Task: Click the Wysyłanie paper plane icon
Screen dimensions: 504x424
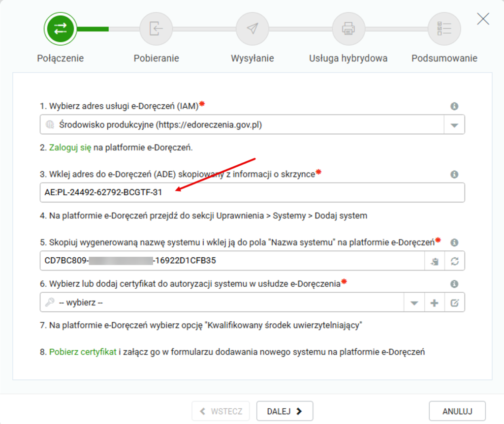Action: pos(252,29)
